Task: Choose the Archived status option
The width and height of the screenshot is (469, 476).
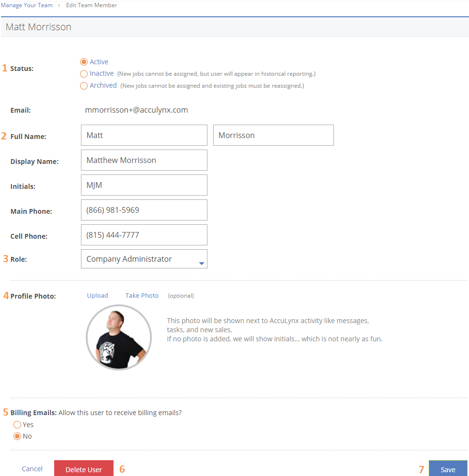Action: (84, 86)
